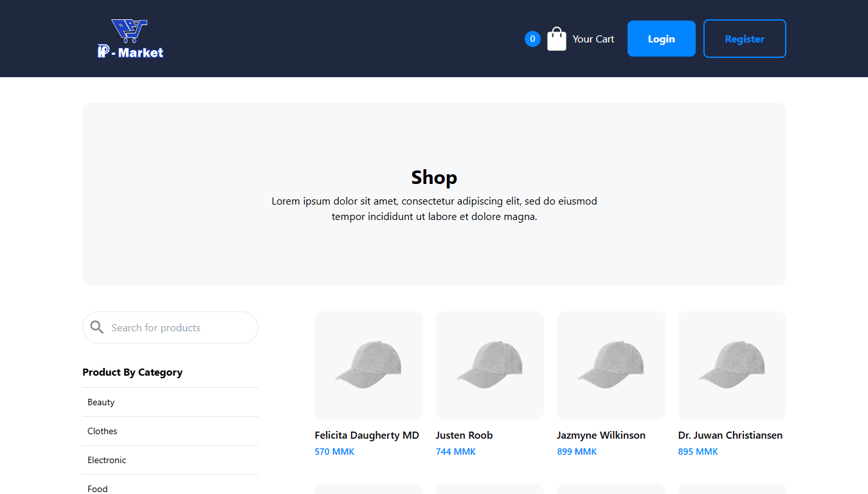
Task: Click the cart item count badge
Action: coord(532,39)
